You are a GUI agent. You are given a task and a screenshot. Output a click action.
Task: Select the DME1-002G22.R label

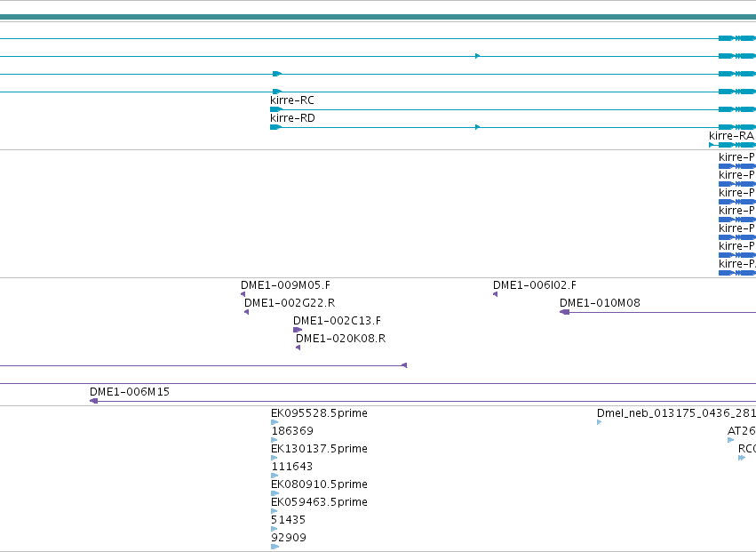[x=290, y=303]
